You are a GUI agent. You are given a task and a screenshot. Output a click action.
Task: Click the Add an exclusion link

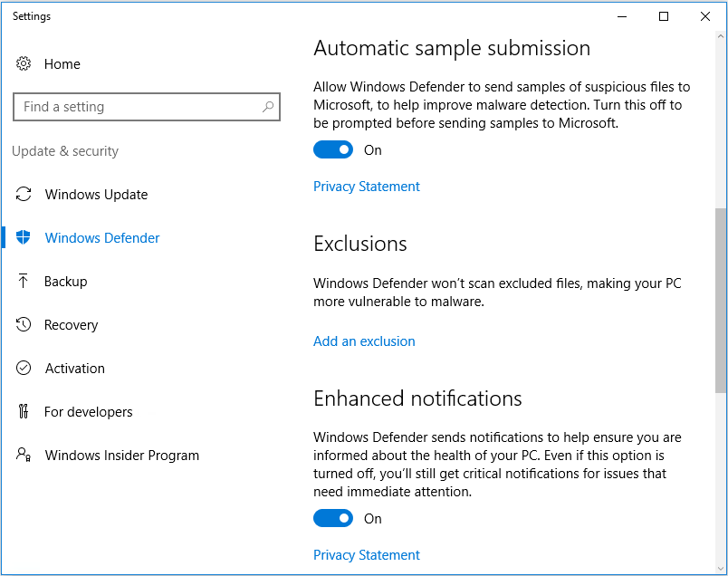(364, 341)
